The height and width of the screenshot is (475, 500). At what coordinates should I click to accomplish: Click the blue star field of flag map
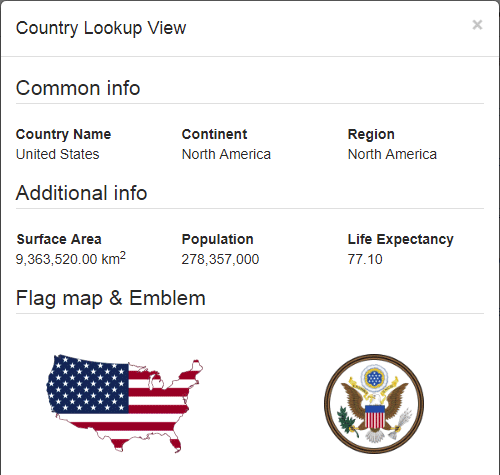click(x=88, y=385)
